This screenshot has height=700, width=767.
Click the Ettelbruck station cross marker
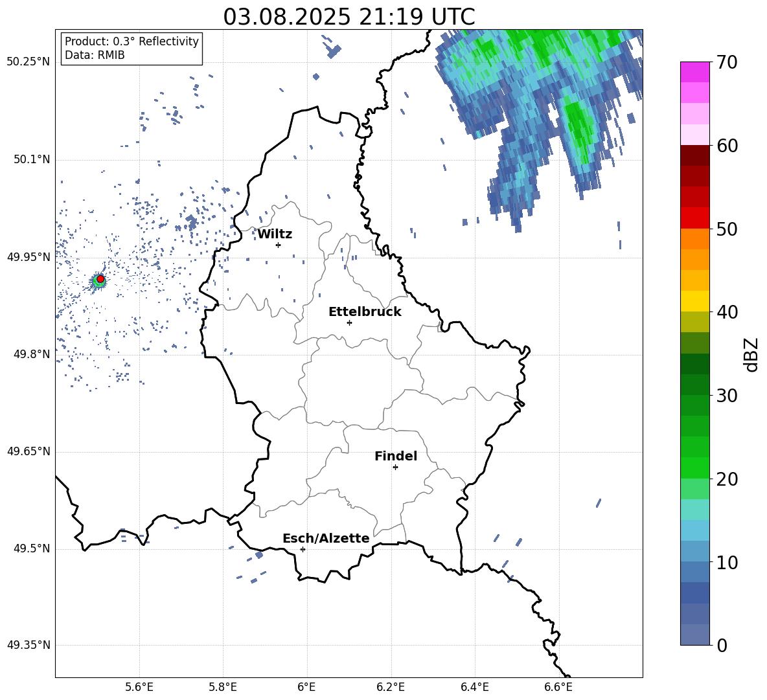click(349, 322)
